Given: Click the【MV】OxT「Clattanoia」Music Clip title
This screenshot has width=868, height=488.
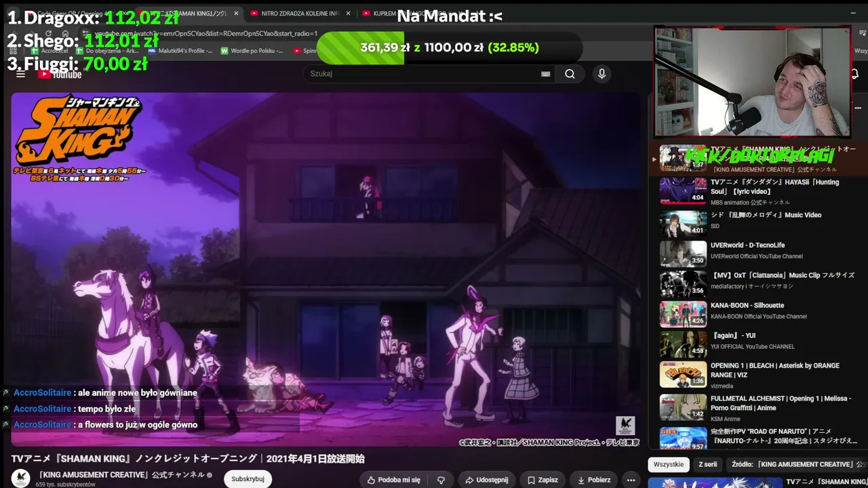Looking at the screenshot, I should tap(783, 275).
